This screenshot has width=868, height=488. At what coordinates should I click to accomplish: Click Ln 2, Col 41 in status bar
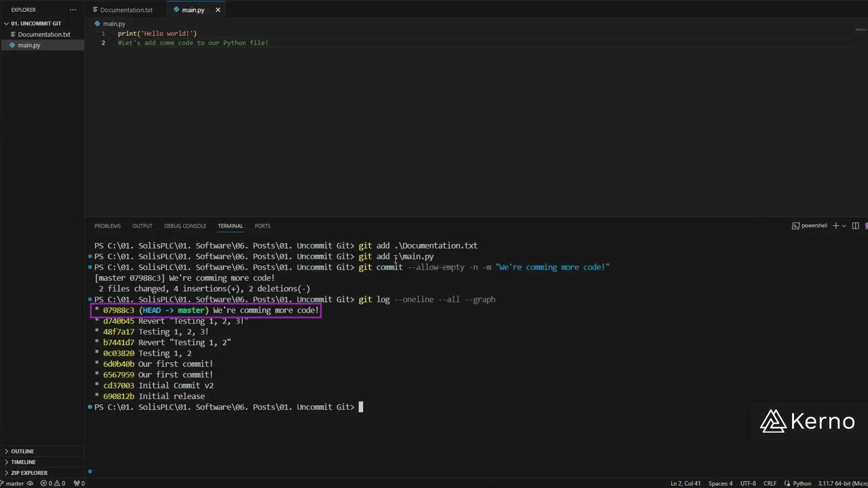[685, 483]
